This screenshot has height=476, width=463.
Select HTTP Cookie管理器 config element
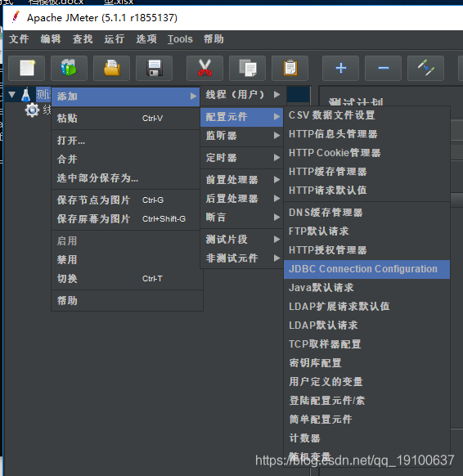pyautogui.click(x=366, y=153)
